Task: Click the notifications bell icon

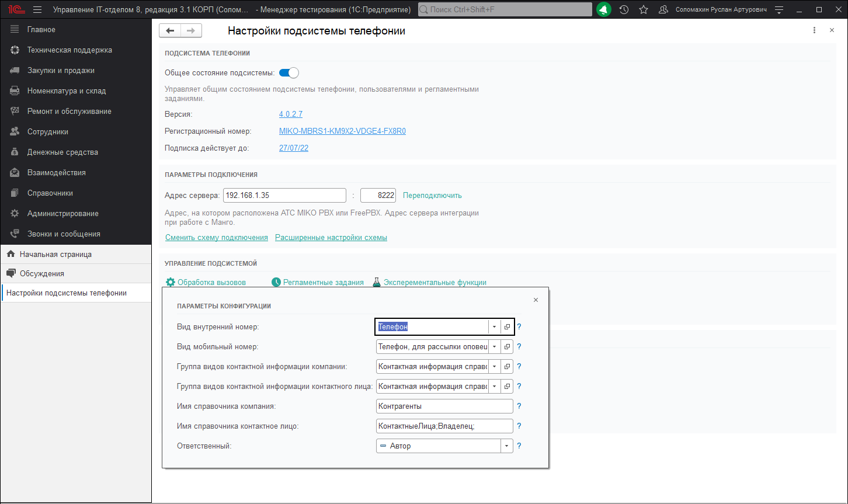Action: 604,10
